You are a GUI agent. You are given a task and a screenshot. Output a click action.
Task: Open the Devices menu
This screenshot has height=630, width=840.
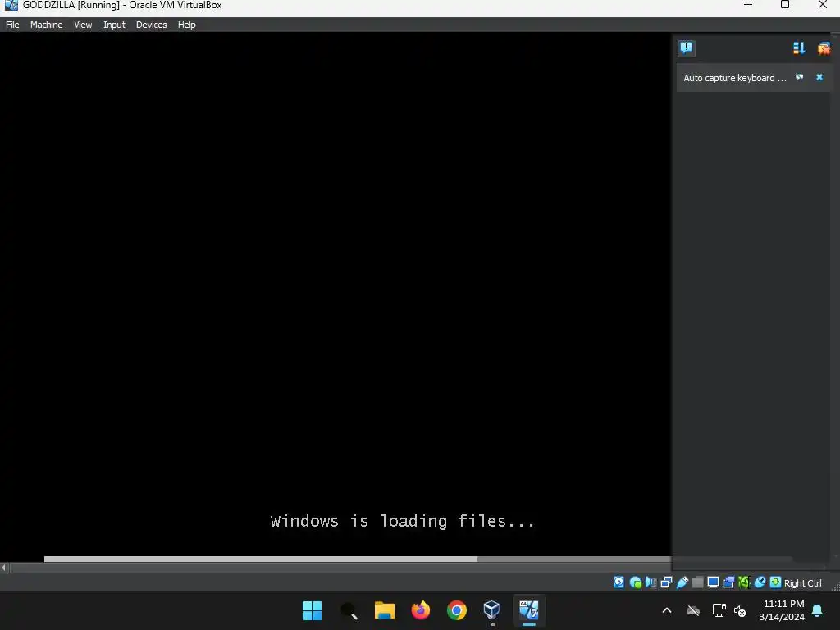(151, 25)
